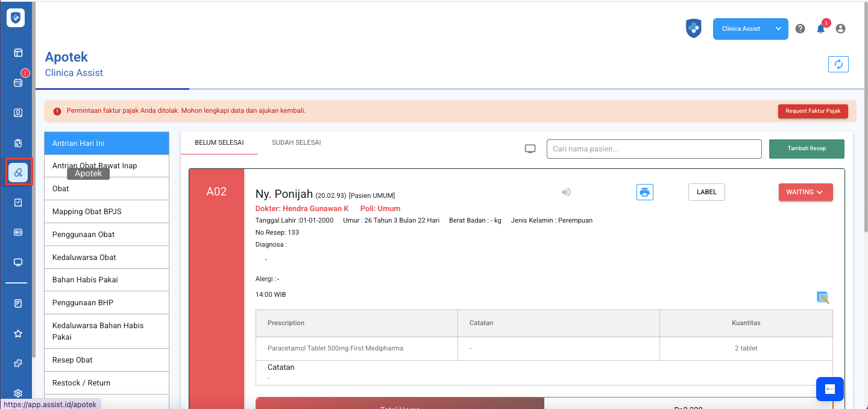Click the Request Faktur Pajak button

click(x=813, y=111)
